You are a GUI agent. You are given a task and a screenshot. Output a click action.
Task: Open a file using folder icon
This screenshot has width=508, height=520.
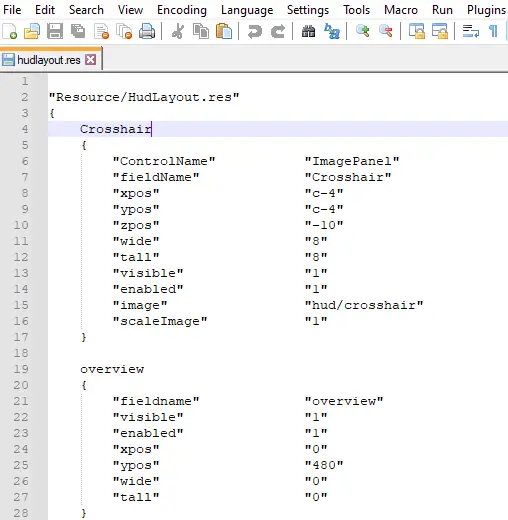pyautogui.click(x=32, y=32)
